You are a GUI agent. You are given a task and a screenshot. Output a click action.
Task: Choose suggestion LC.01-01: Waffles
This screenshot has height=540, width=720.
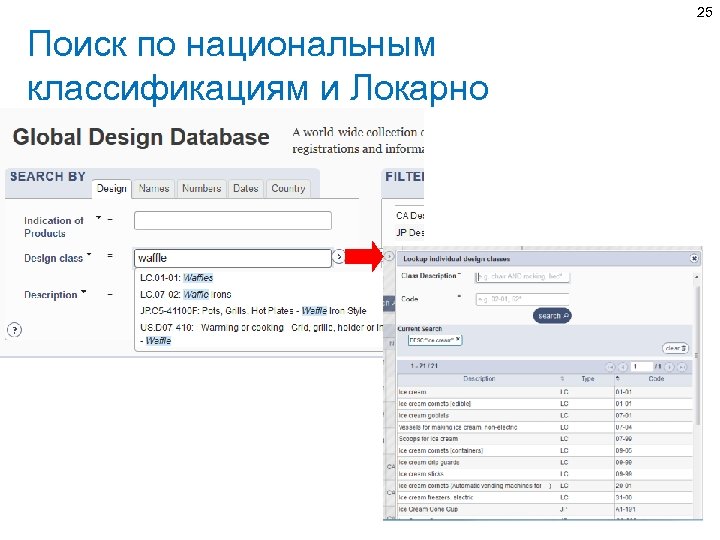177,278
